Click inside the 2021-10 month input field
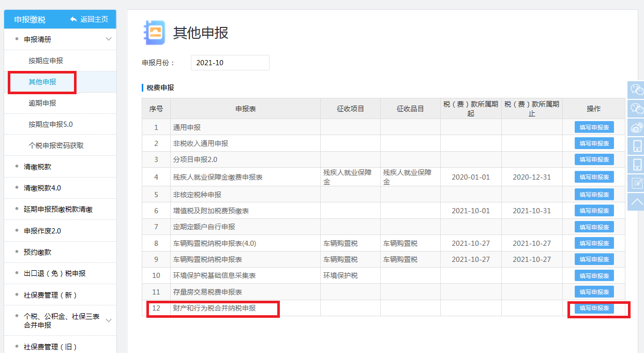 pyautogui.click(x=230, y=62)
